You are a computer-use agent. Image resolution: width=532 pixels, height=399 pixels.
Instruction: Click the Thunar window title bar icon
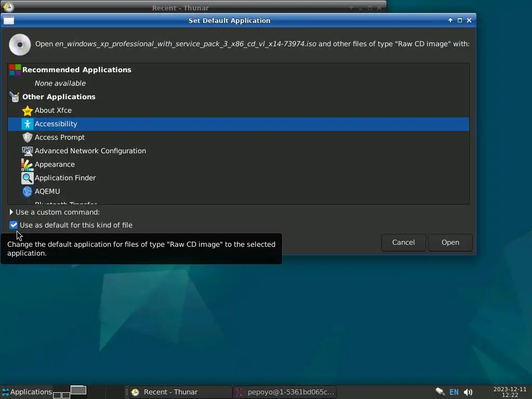[x=8, y=7]
